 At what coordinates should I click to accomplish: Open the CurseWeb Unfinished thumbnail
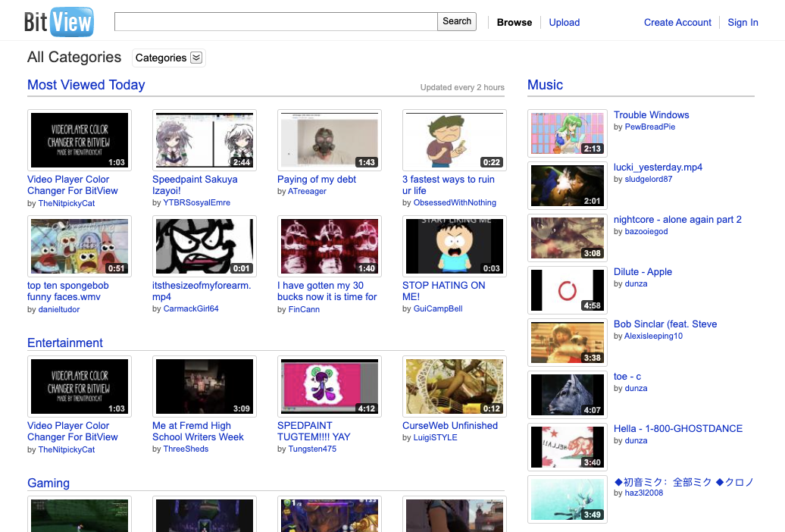[x=455, y=386]
